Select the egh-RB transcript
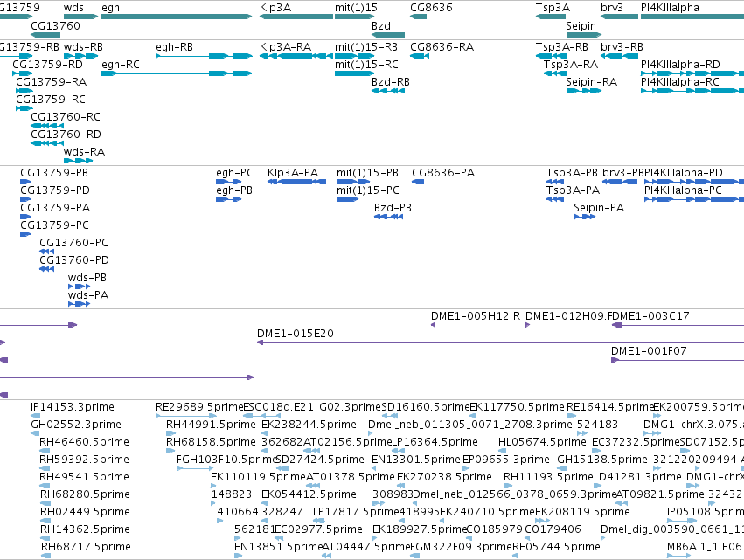744x560 pixels. tap(204, 56)
